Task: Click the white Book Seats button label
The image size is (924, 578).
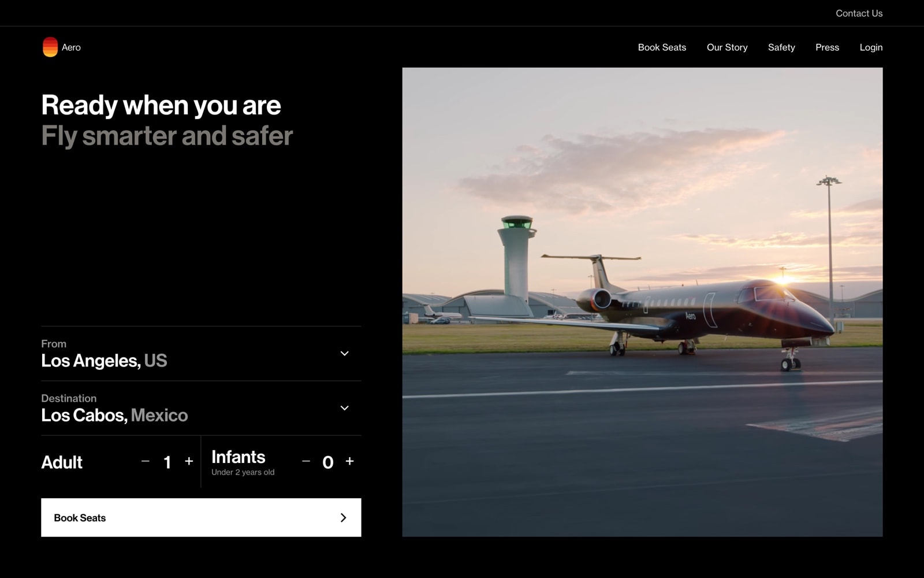Action: pos(80,518)
